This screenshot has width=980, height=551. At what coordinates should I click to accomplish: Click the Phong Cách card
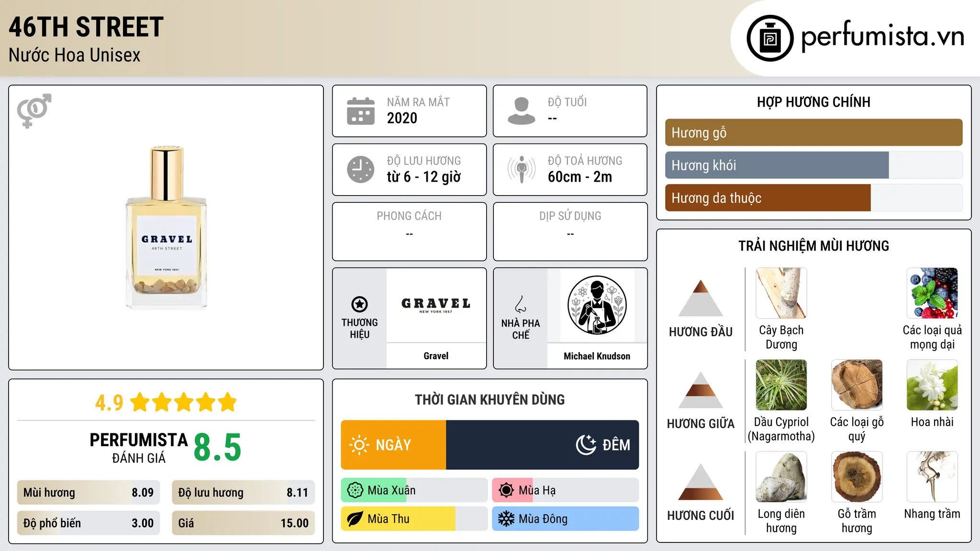(x=409, y=231)
